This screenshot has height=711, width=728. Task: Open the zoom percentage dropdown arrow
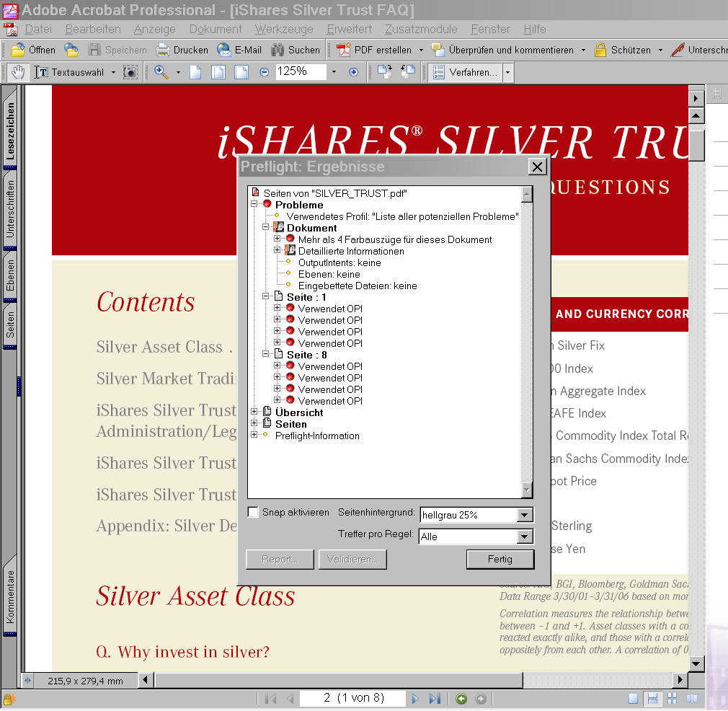coord(334,72)
